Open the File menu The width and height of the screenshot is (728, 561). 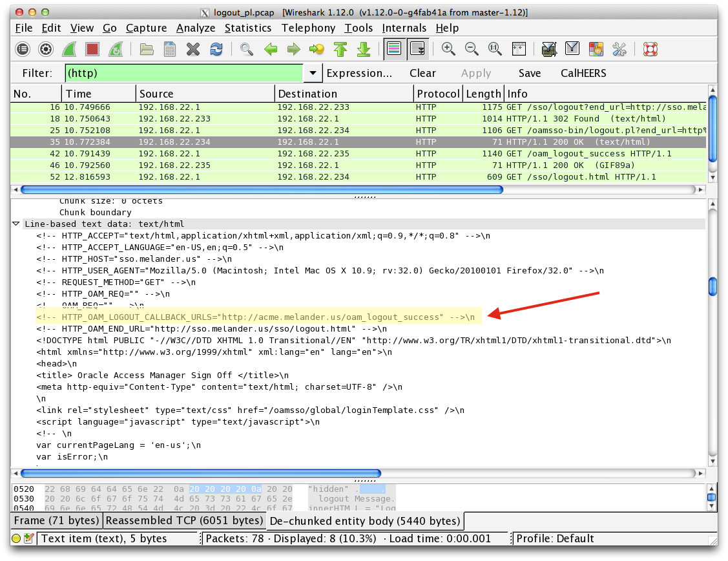24,28
